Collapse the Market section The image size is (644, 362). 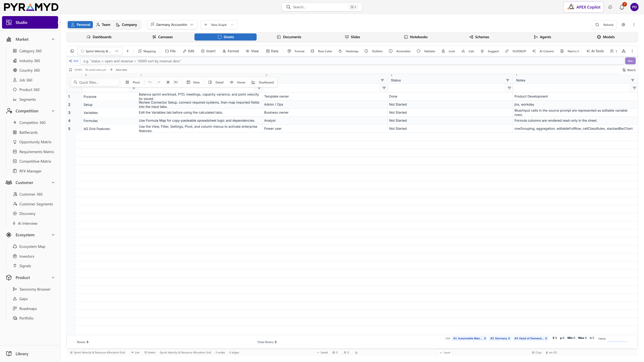click(53, 39)
